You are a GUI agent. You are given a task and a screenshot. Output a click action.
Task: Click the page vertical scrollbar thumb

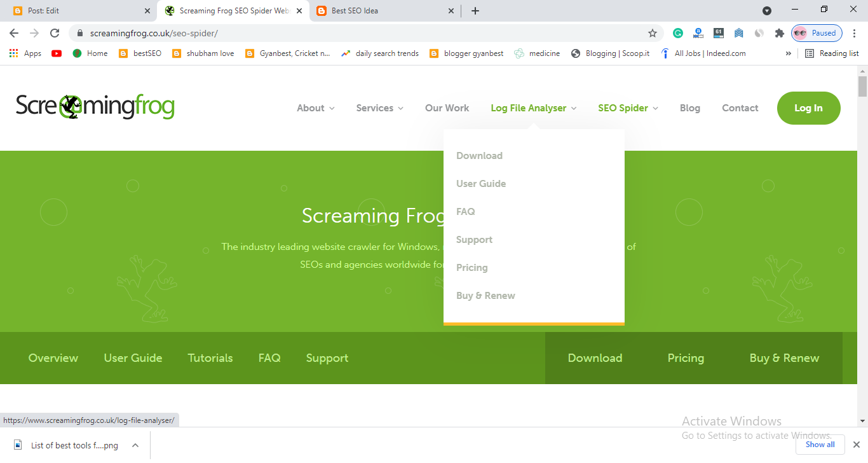pos(862,86)
